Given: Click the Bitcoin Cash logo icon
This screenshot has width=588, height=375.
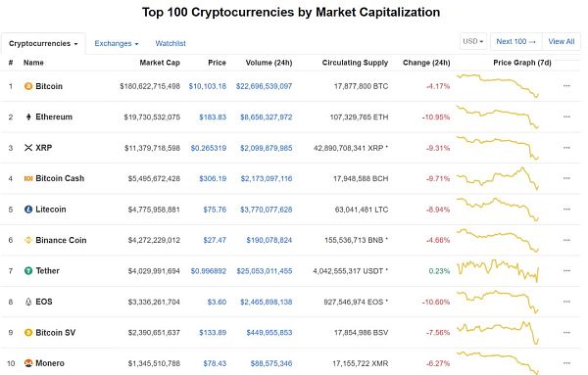Looking at the screenshot, I should point(28,178).
